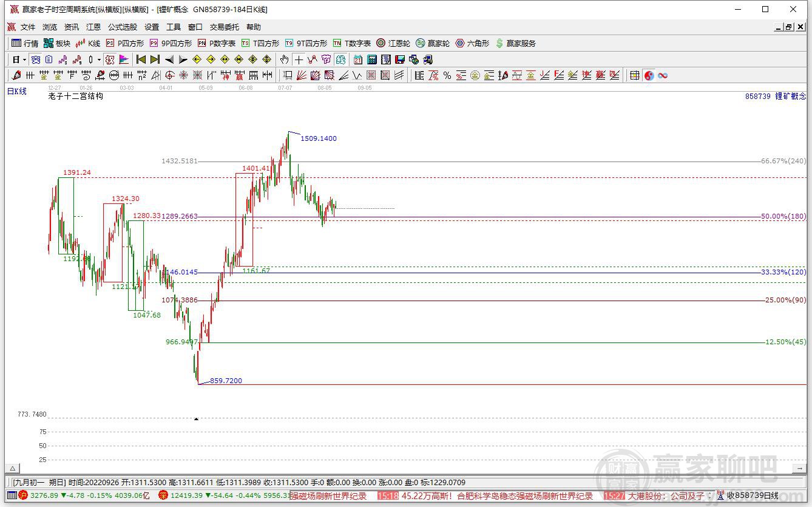Toggle the red-blue yin-yang icon
This screenshot has width=812, height=507.
(649, 75)
